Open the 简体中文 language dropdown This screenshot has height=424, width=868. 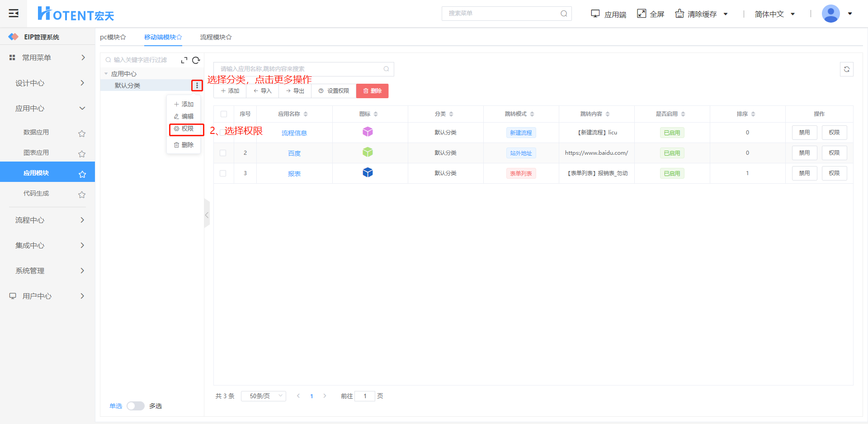tap(774, 14)
